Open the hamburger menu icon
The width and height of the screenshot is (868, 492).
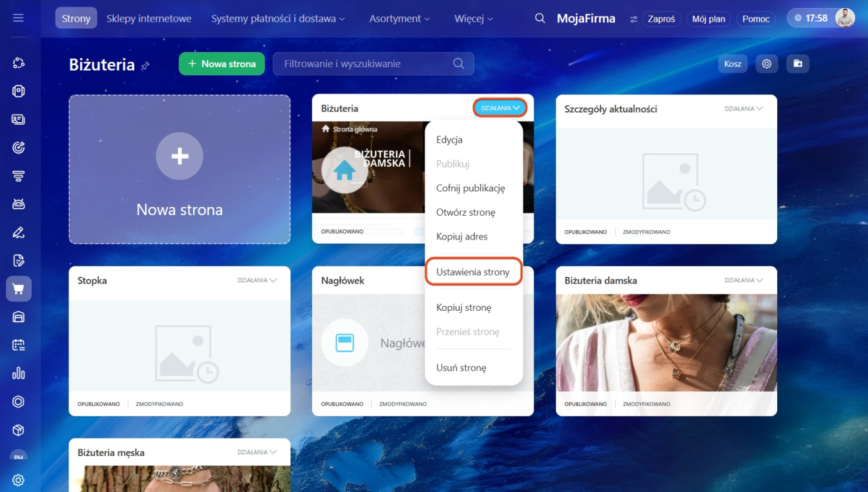18,18
